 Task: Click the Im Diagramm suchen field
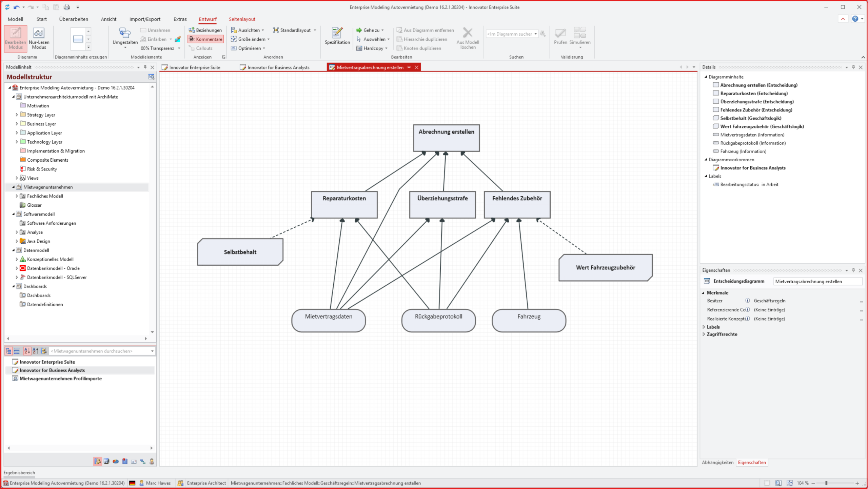pyautogui.click(x=510, y=34)
